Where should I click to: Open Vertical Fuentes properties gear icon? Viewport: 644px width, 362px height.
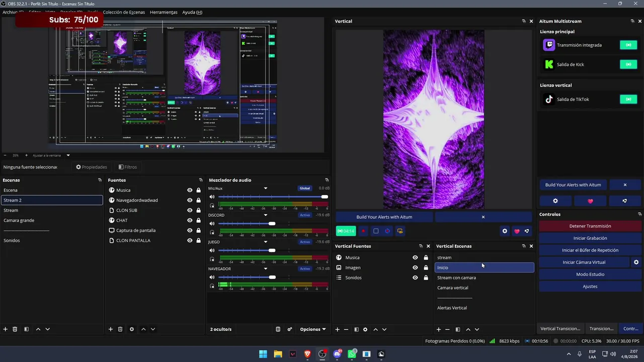(x=365, y=329)
